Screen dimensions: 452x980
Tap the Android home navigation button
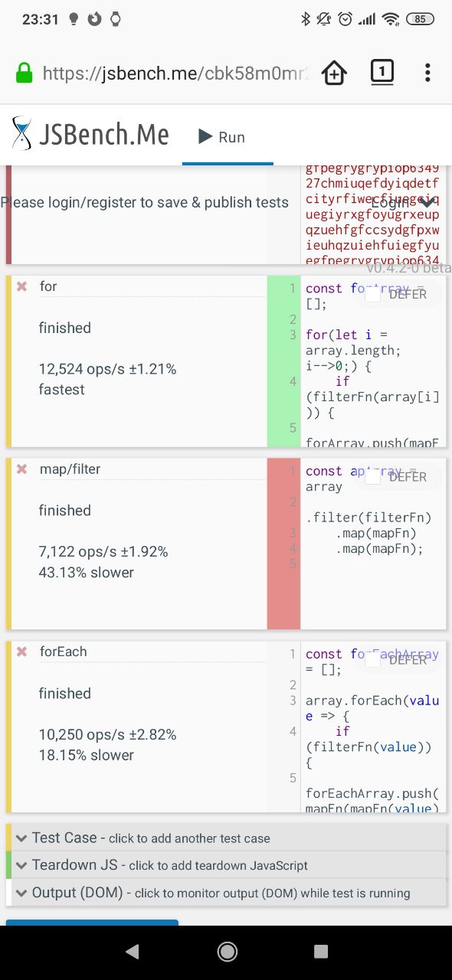pyautogui.click(x=227, y=952)
